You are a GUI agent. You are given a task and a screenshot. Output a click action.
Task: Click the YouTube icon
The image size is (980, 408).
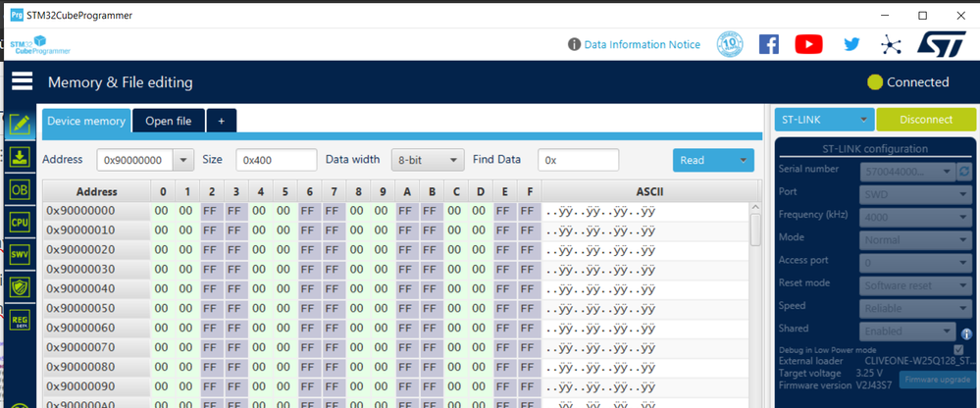click(808, 44)
